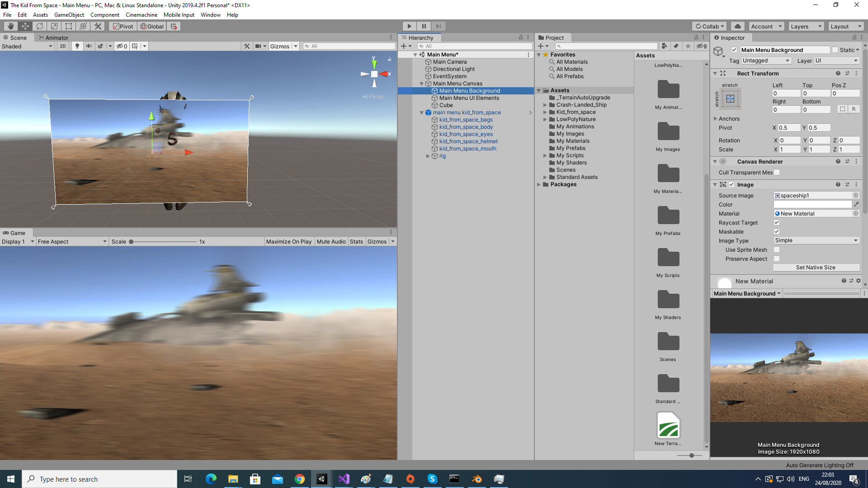Select Main Menu UI Elements in Hierarchy
The height and width of the screenshot is (488, 868).
[x=469, y=98]
